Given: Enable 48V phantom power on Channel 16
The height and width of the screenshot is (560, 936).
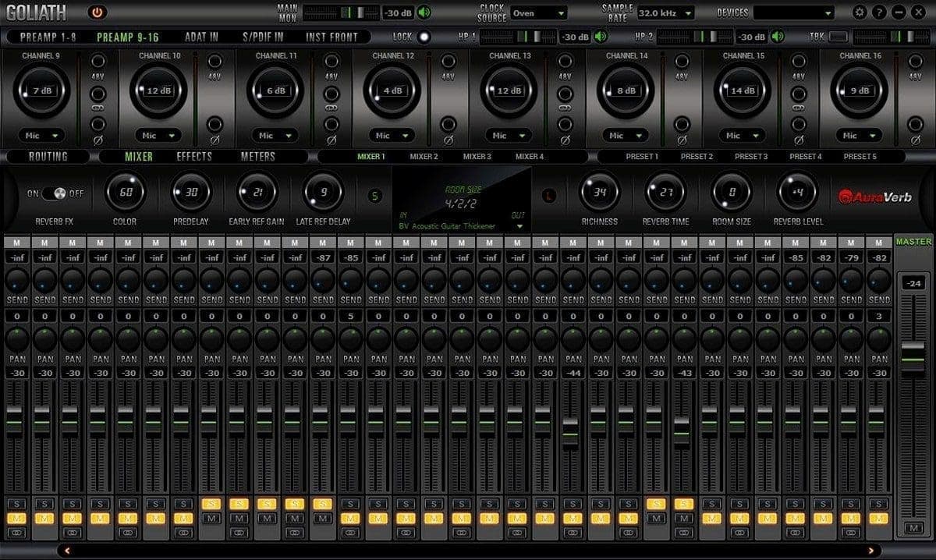Looking at the screenshot, I should pyautogui.click(x=916, y=62).
